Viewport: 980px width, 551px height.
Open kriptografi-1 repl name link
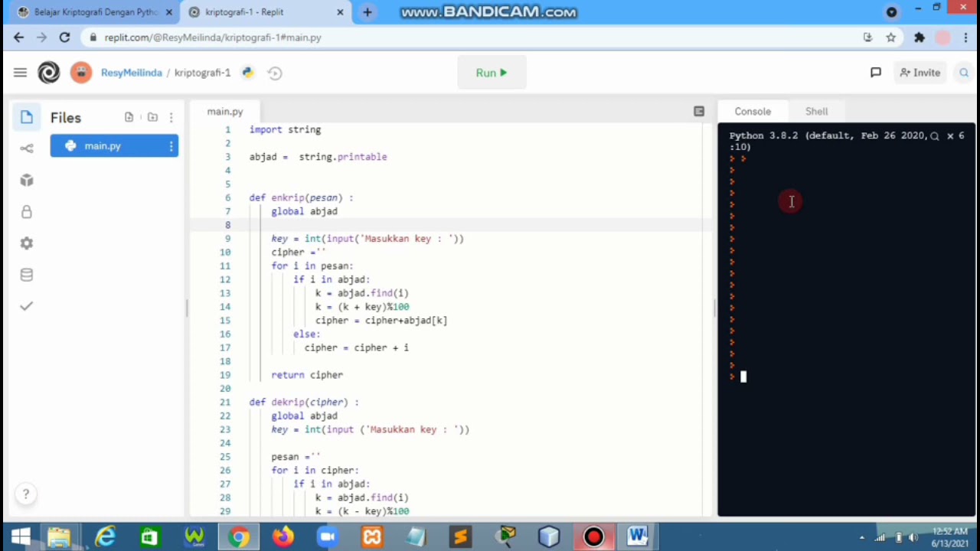tap(202, 73)
